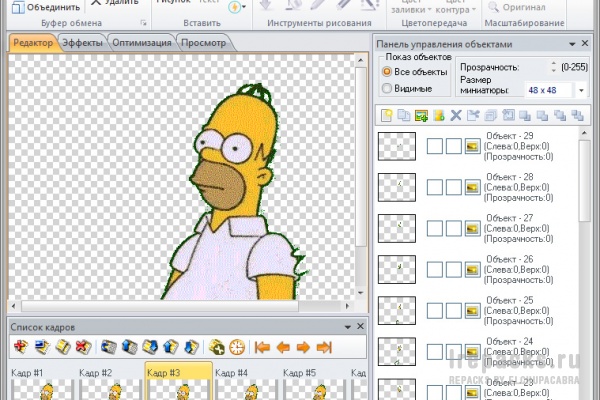The width and height of the screenshot is (600, 400).
Task: Go to previous frame with orange left arrow
Action: pyautogui.click(x=283, y=347)
